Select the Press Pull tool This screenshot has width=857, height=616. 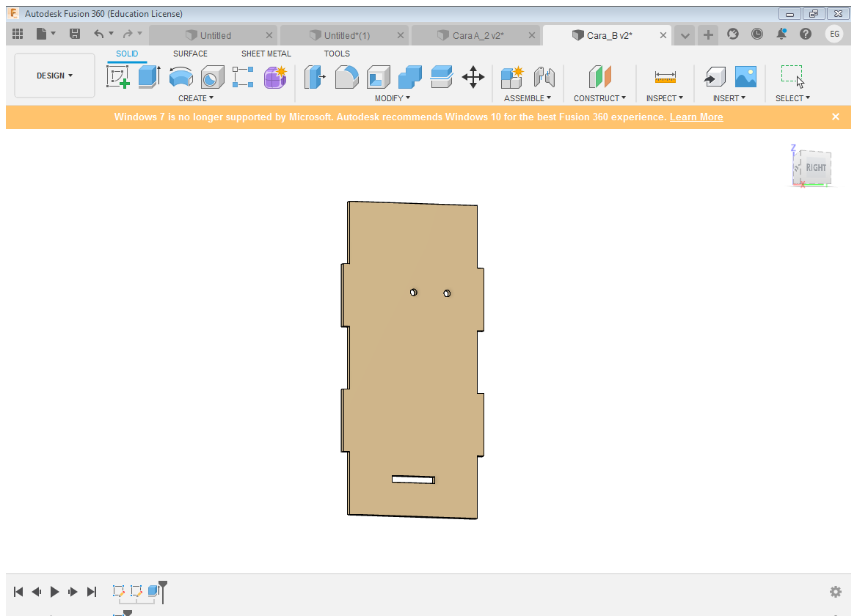tap(315, 77)
